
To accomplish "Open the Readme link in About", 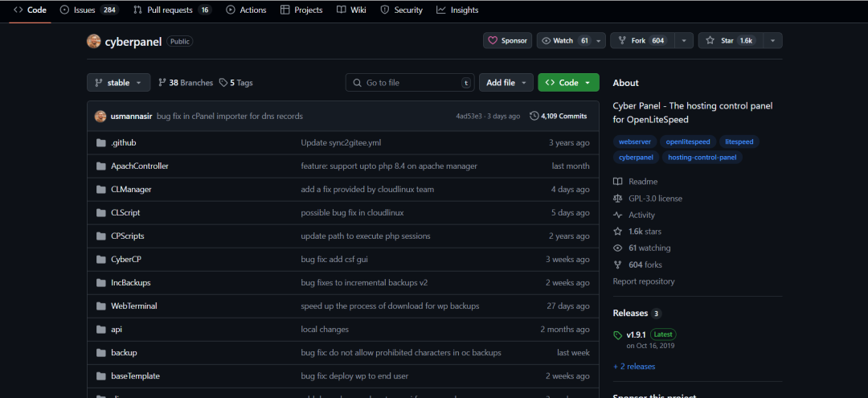I will pos(636,182).
